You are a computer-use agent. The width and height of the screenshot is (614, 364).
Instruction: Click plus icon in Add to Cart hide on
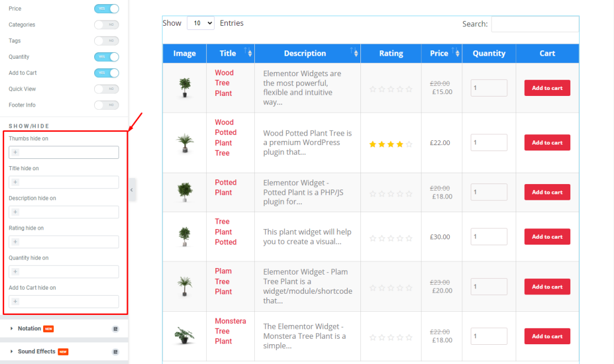click(15, 301)
